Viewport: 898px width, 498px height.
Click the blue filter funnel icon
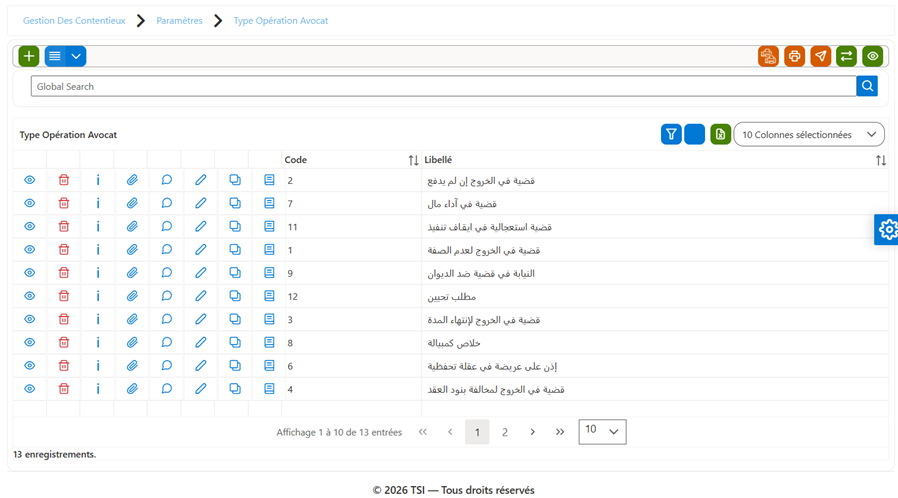click(x=671, y=135)
